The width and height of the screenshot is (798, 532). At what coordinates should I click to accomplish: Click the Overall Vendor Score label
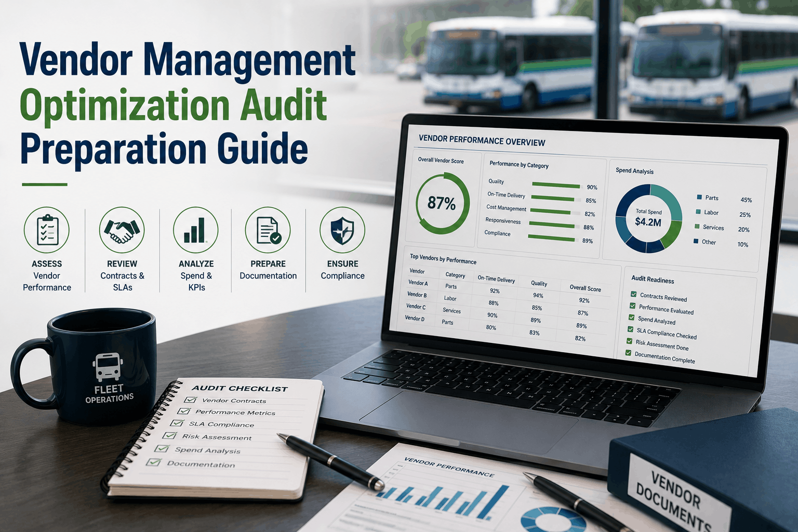441,161
